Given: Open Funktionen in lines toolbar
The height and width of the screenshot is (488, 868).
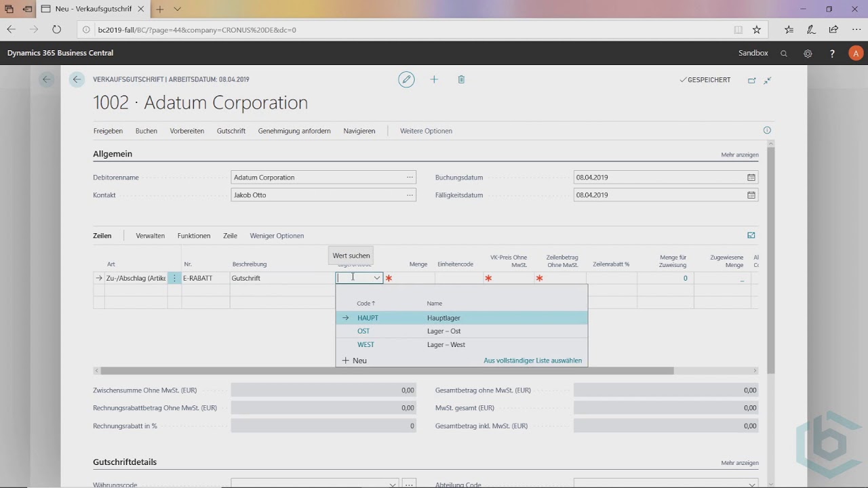Looking at the screenshot, I should 194,236.
